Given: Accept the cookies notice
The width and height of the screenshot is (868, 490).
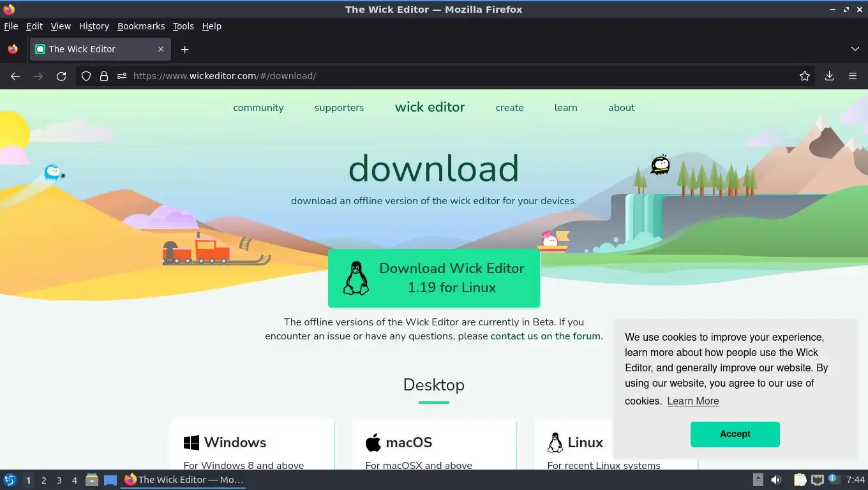Looking at the screenshot, I should click(x=735, y=434).
